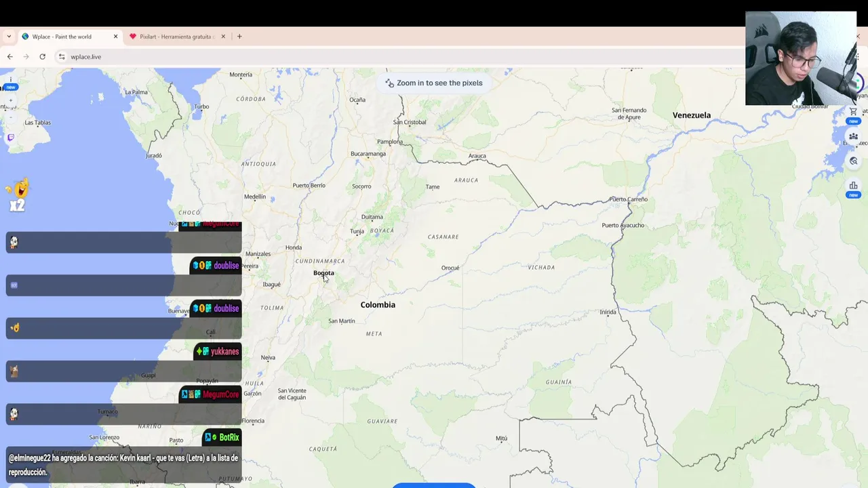Viewport: 868px width, 488px height.
Task: Reload the wplace.live page
Action: point(42,57)
